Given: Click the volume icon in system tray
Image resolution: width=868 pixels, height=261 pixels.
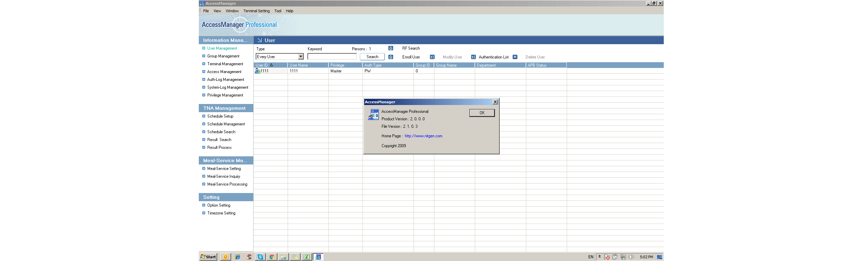Looking at the screenshot, I should (x=631, y=257).
